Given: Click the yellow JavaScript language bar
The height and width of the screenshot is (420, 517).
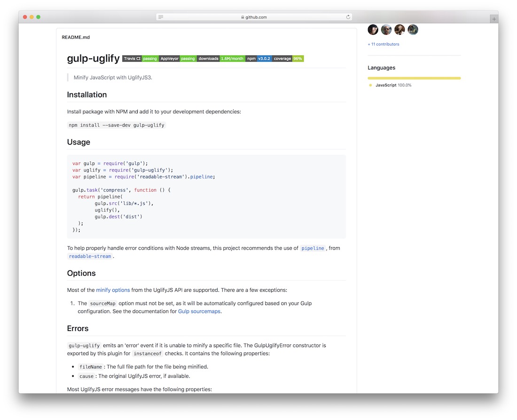Looking at the screenshot, I should [414, 78].
